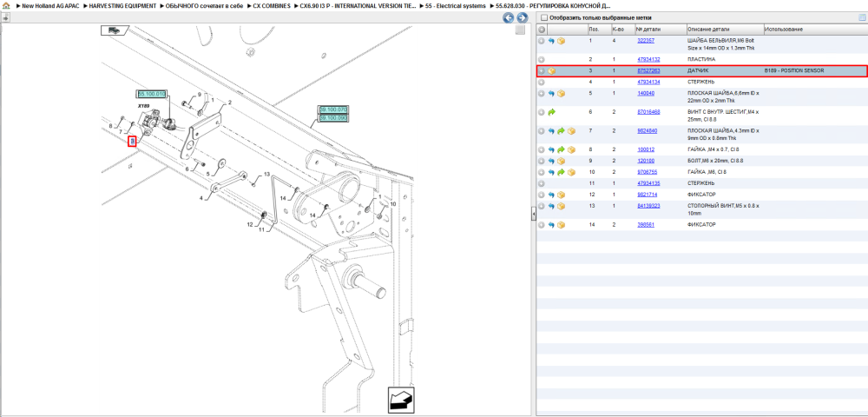Click the box icon for part 322357
This screenshot has height=417, width=868.
click(561, 41)
